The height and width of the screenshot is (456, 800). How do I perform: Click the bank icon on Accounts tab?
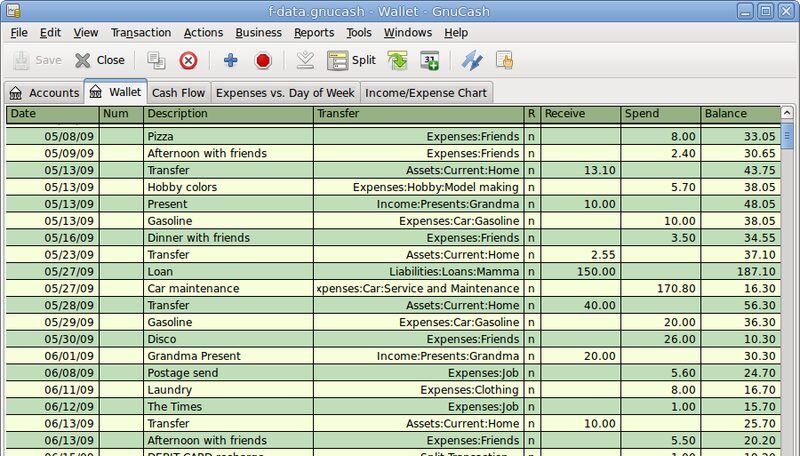click(x=16, y=93)
